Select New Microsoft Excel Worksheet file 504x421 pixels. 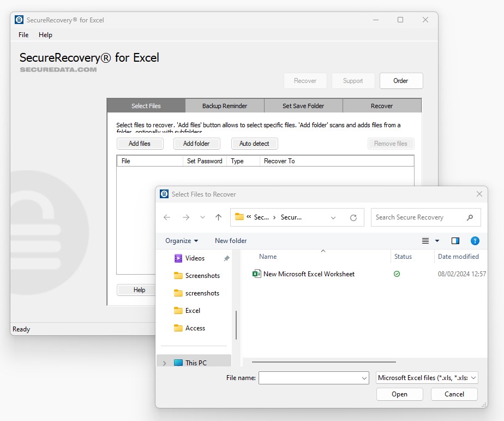[309, 274]
